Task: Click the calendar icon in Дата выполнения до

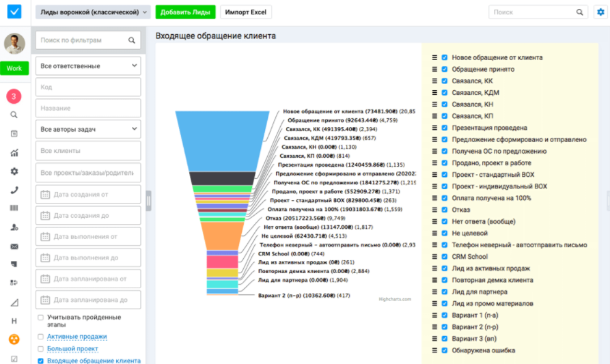Action: click(x=45, y=257)
